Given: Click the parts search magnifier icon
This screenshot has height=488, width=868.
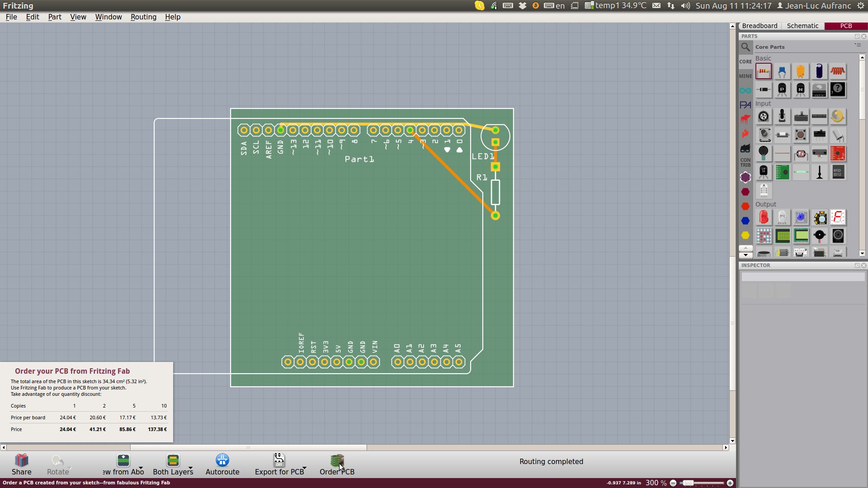Looking at the screenshot, I should [x=745, y=47].
